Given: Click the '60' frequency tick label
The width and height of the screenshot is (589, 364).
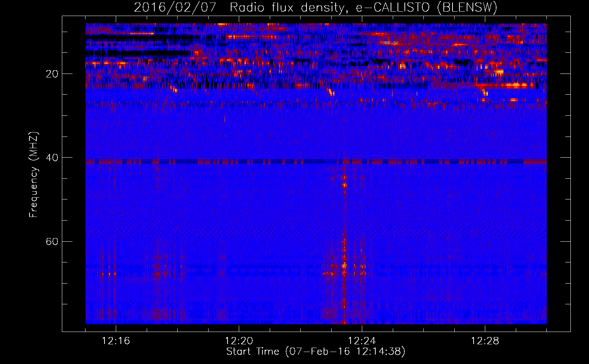Looking at the screenshot, I should pos(52,241).
